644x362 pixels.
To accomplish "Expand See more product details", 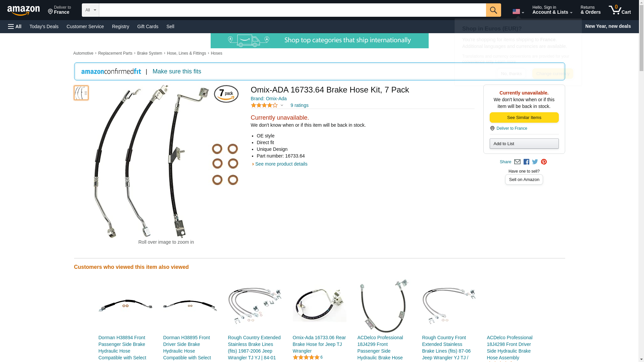I will tap(281, 164).
